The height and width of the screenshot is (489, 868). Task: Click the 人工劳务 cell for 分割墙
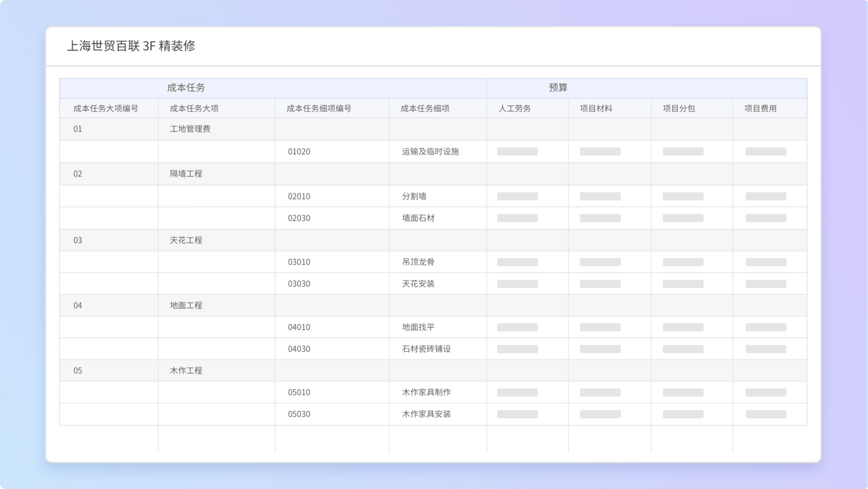coord(517,196)
